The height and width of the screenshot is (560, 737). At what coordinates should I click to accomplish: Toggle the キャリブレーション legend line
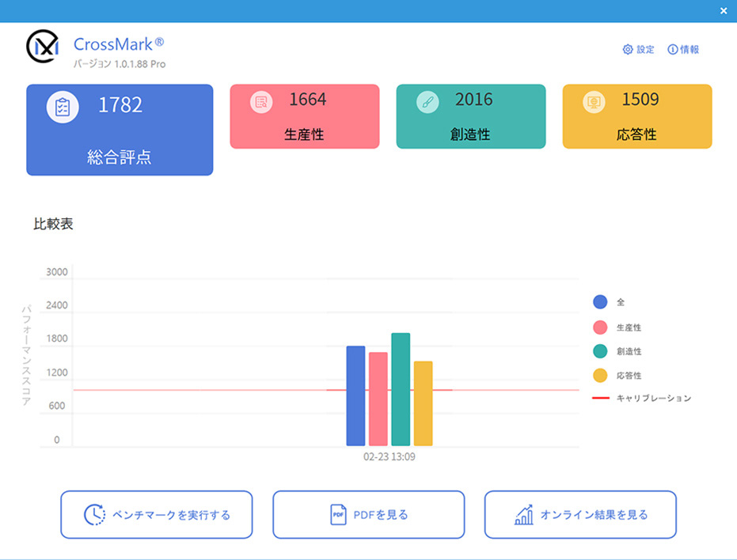pyautogui.click(x=601, y=398)
